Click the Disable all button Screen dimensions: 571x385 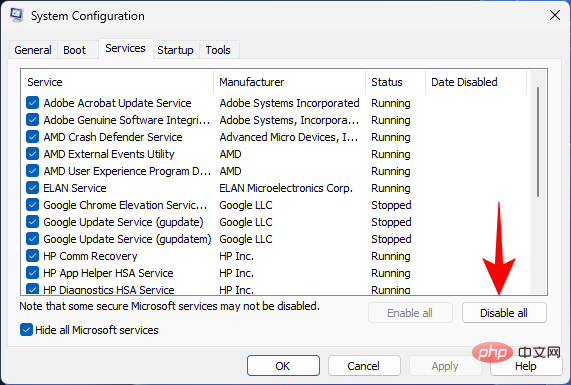[x=504, y=313]
